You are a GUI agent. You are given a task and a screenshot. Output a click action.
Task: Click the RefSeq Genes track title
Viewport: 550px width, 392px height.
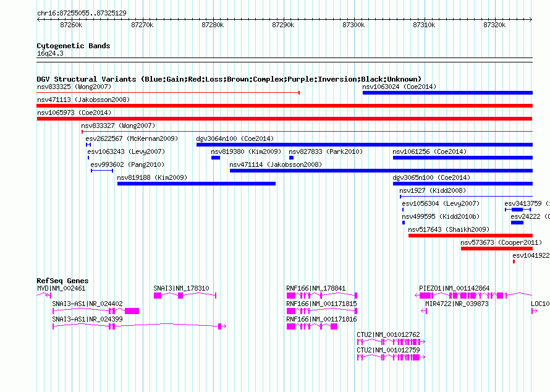point(63,281)
